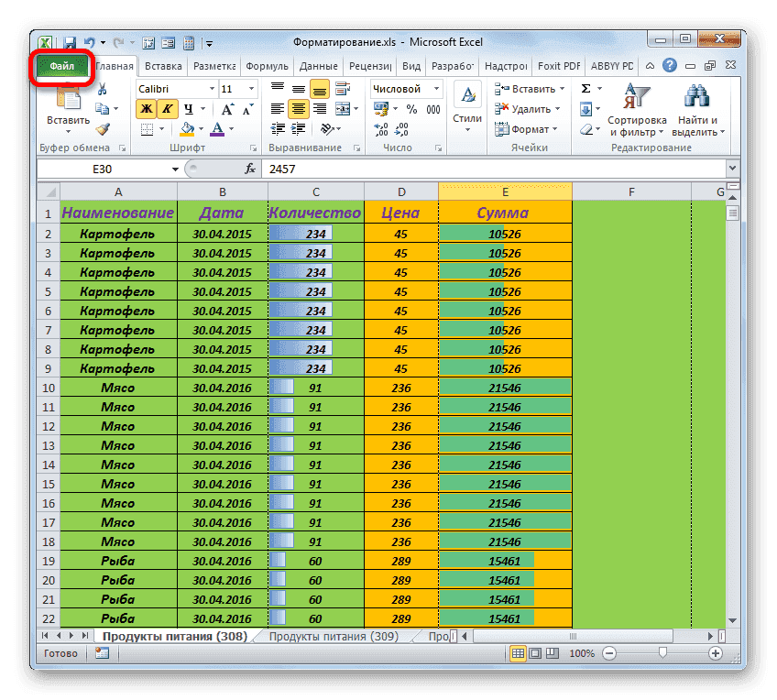Toggle underline formatting with Ч button
The width and height of the screenshot is (777, 700).
pyautogui.click(x=189, y=109)
